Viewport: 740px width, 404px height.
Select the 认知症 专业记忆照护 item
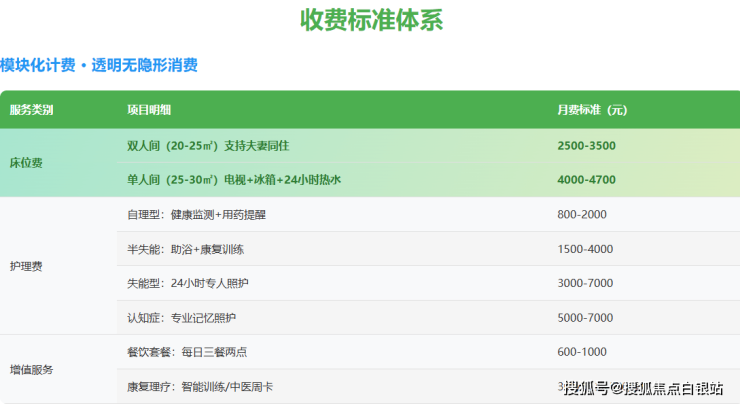(x=181, y=318)
